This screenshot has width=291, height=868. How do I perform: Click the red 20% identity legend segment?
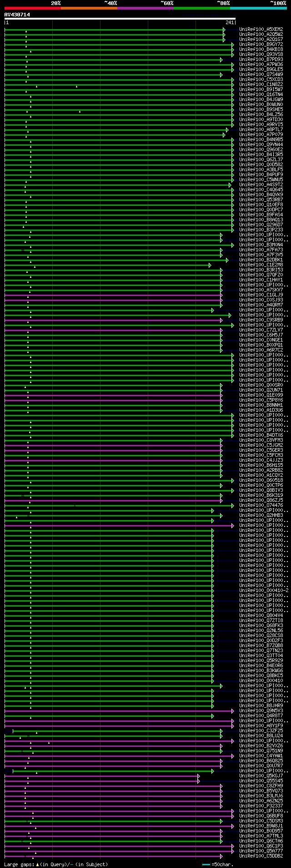33,8
